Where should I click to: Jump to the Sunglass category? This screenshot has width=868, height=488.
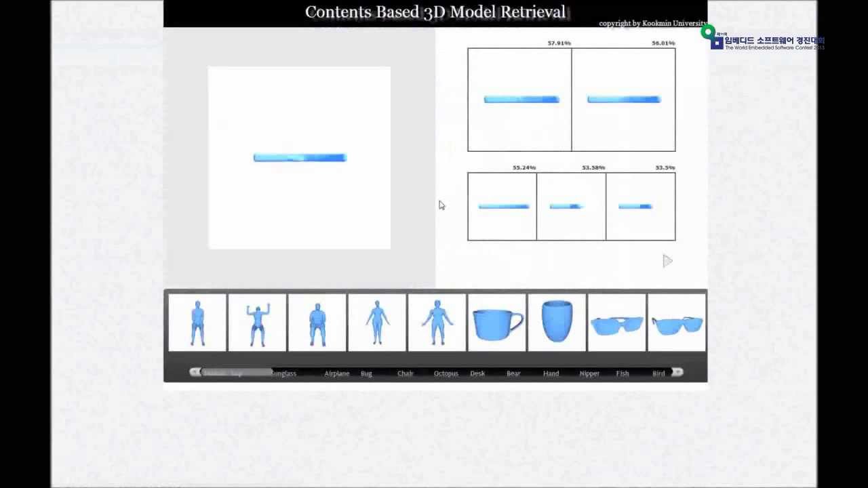click(283, 373)
